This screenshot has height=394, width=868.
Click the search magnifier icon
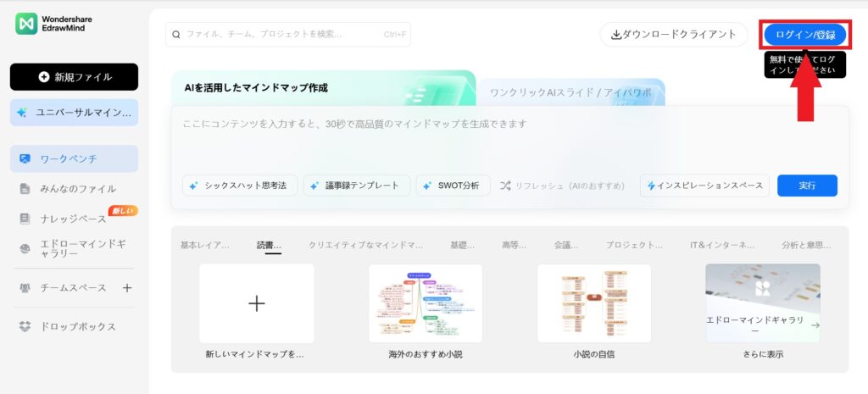coord(176,34)
